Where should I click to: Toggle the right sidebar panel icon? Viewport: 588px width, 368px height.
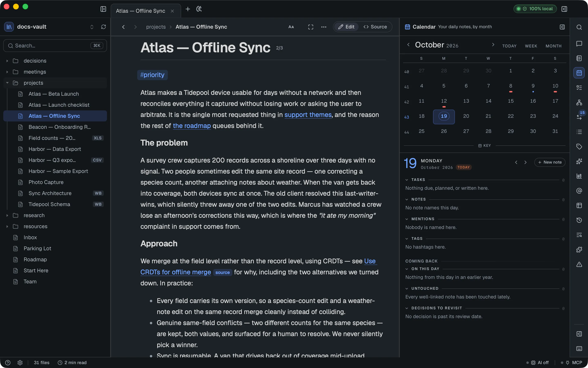564,9
